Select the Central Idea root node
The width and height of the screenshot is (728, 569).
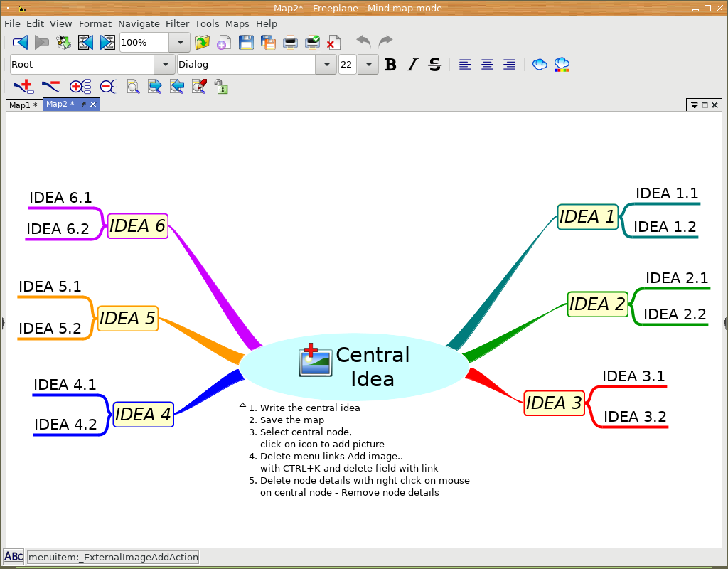coord(355,366)
